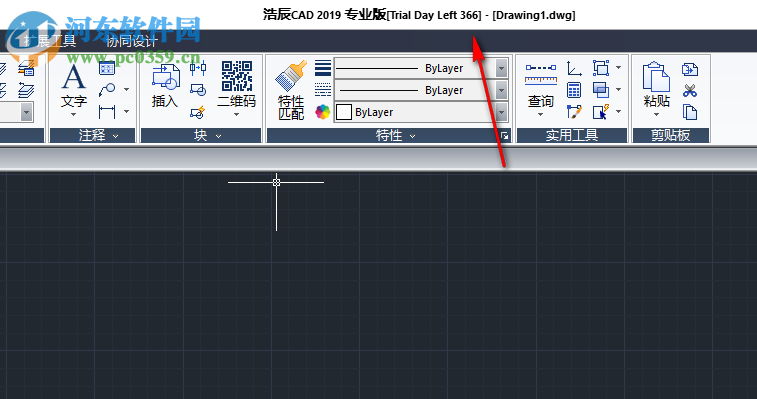The image size is (757, 399).
Task: Click the block editor icon with lightning
Action: pos(198,112)
